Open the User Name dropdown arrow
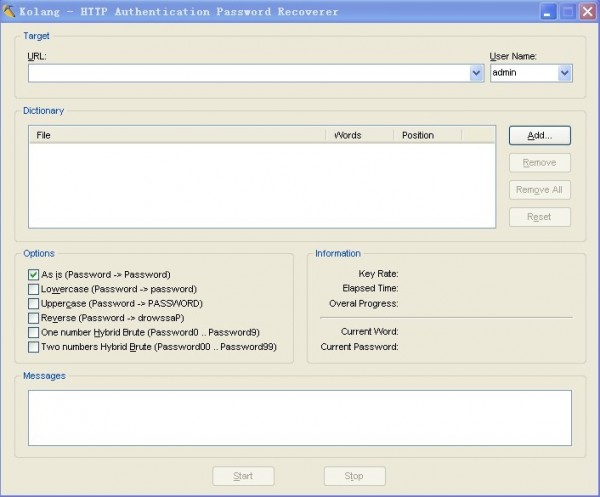The height and width of the screenshot is (497, 600). pos(565,73)
